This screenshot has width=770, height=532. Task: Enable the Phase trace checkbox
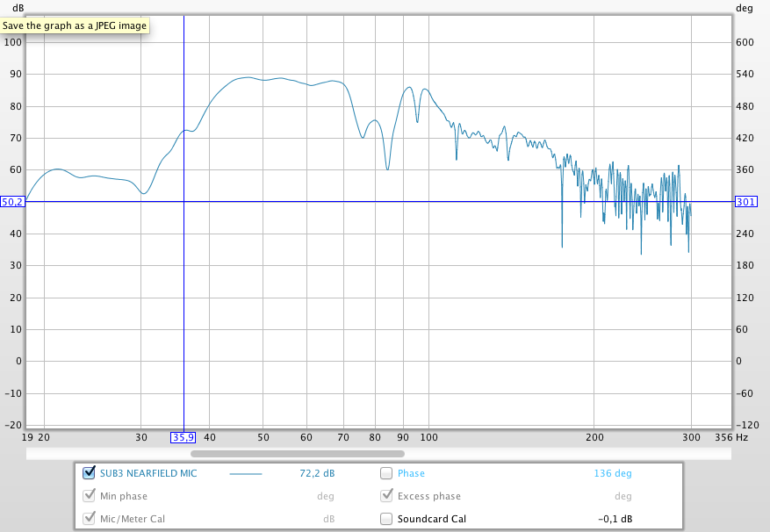[x=386, y=473]
